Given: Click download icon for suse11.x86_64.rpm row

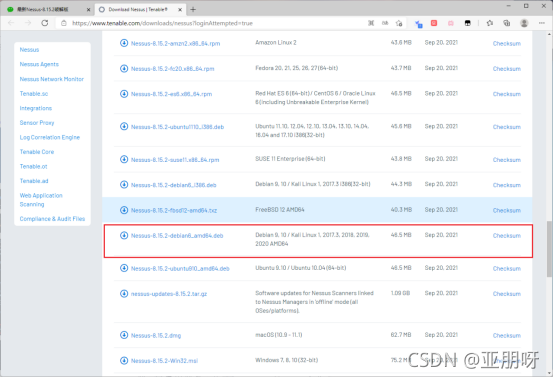Looking at the screenshot, I should [x=124, y=159].
